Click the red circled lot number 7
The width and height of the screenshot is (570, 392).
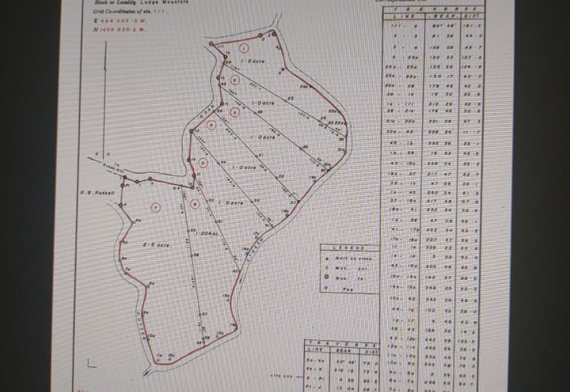tap(156, 207)
